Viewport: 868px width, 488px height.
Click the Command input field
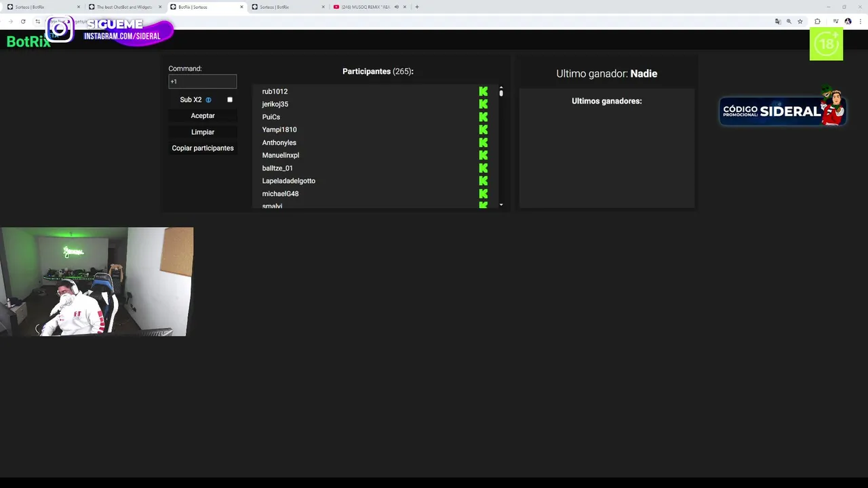[203, 81]
